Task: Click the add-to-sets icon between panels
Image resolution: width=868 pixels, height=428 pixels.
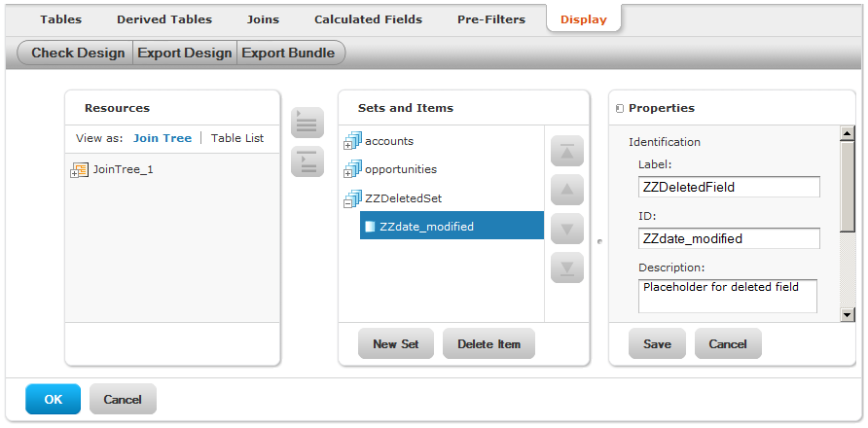Action: click(x=307, y=123)
